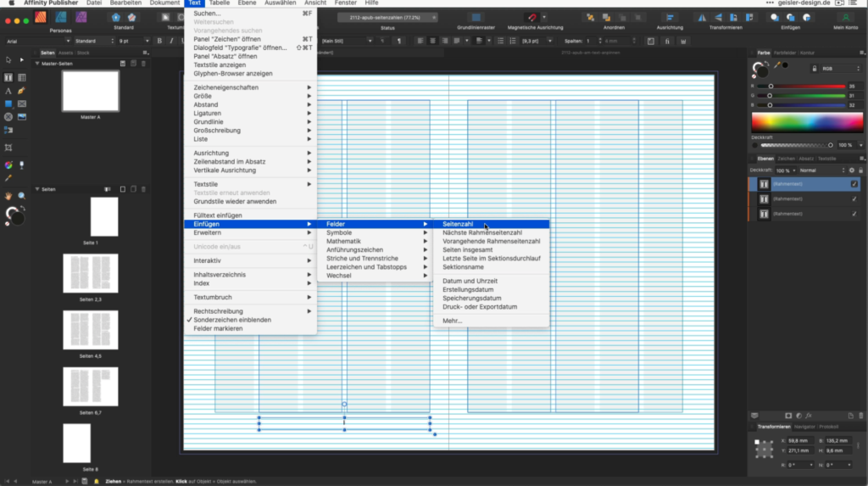Switch to the Photo persona icon
868x486 pixels.
[81, 17]
